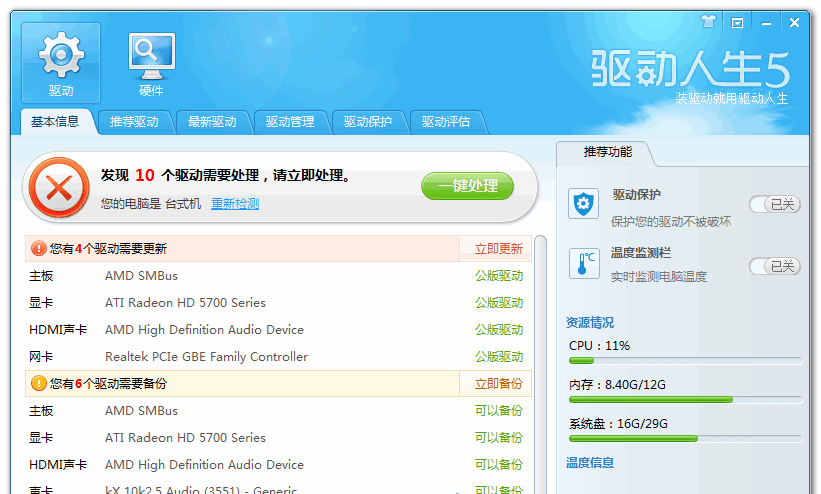Viewport: 821px width, 494px height.
Task: Switch to the 驱动评估 tab
Action: coord(446,122)
